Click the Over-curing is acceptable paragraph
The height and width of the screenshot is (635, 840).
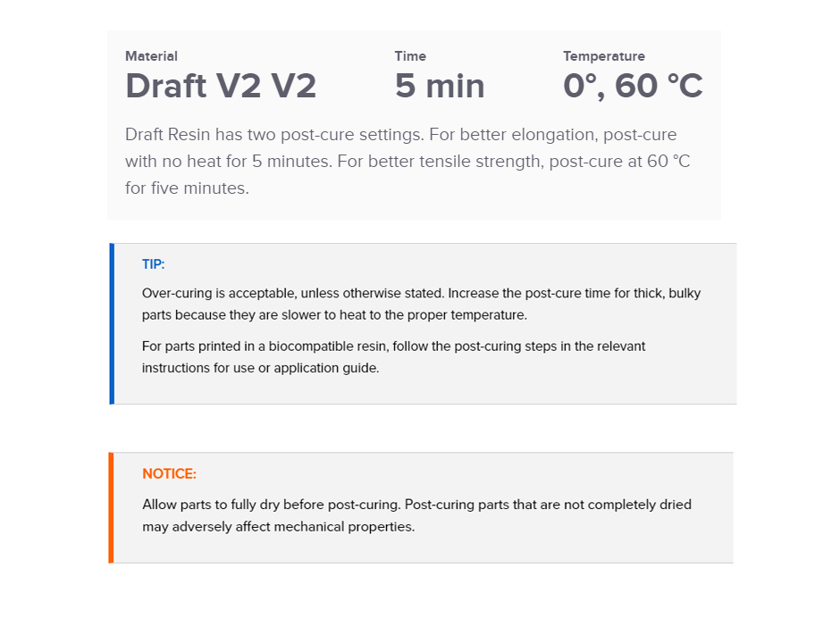point(421,305)
